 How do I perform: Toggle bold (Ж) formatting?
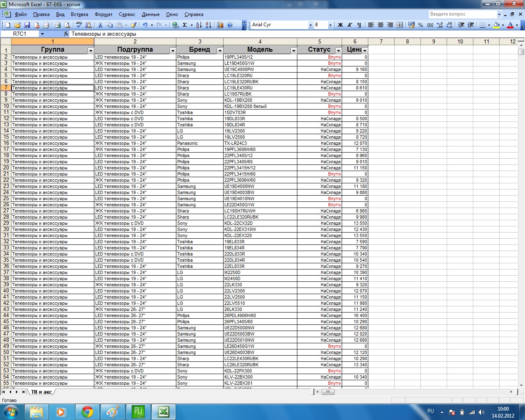click(340, 25)
